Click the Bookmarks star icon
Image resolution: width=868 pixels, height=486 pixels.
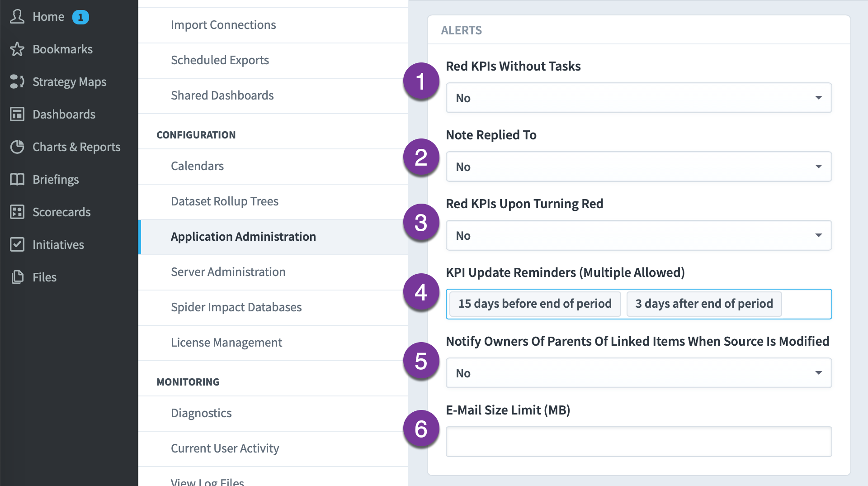17,49
